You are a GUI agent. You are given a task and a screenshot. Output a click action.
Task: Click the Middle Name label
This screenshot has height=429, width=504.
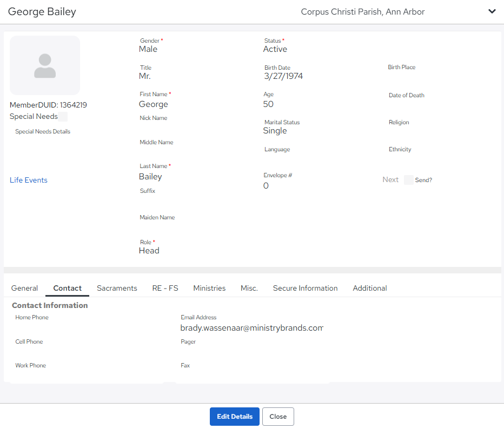point(156,142)
